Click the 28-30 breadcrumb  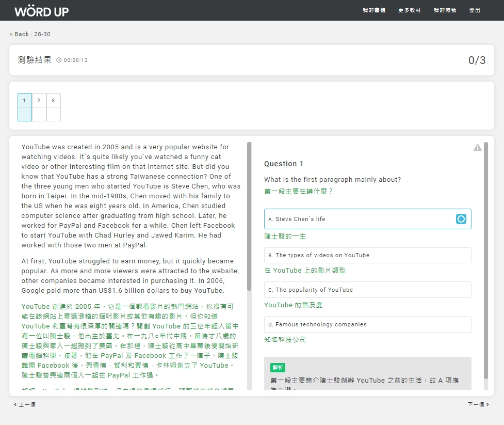[42, 34]
